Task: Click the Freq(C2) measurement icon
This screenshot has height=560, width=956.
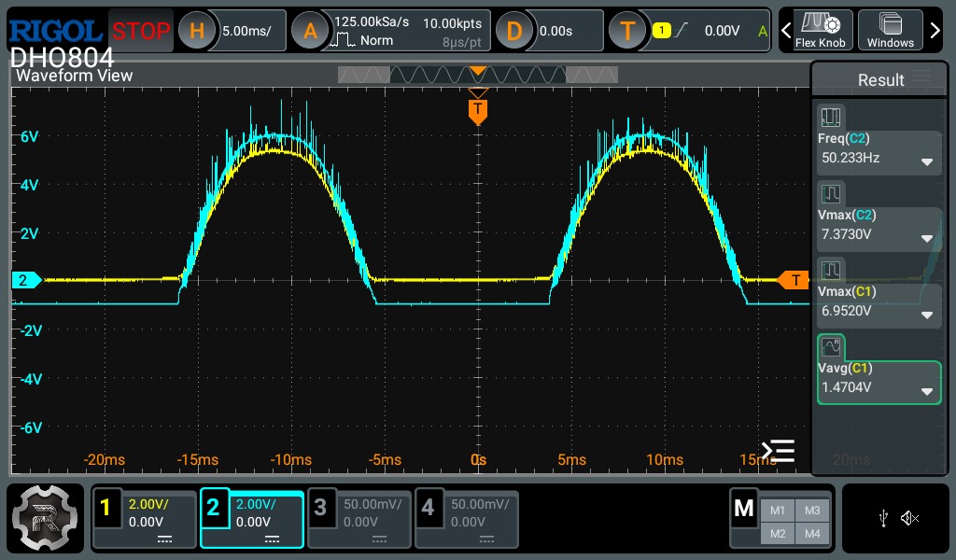Action: click(830, 117)
